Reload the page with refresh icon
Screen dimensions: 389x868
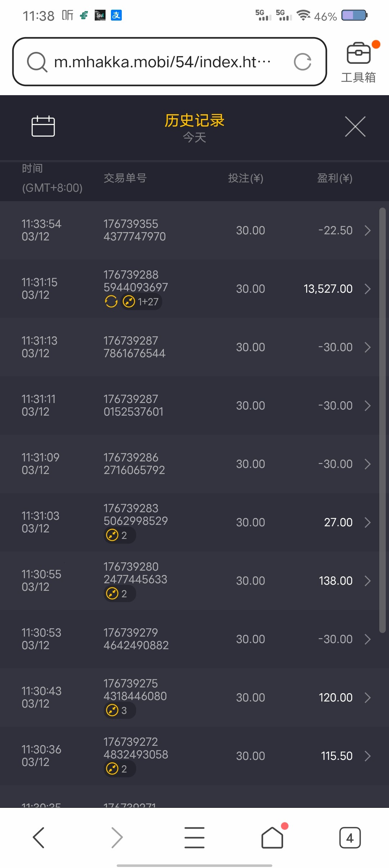pos(303,62)
